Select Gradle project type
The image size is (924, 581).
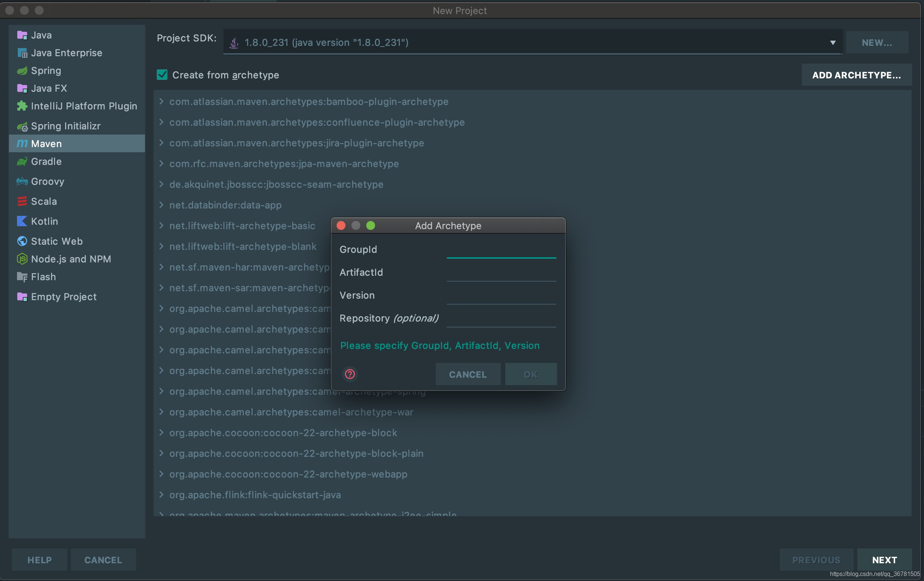tap(77, 162)
